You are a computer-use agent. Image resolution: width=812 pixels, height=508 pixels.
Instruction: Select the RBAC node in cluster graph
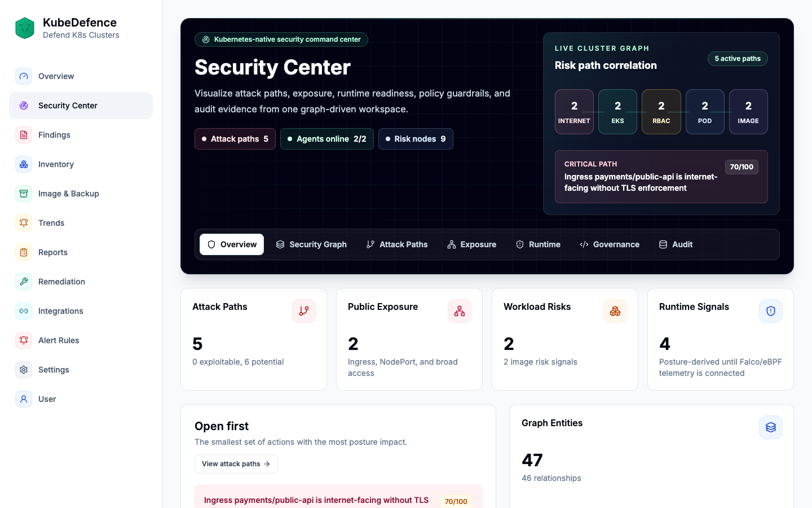pyautogui.click(x=661, y=112)
